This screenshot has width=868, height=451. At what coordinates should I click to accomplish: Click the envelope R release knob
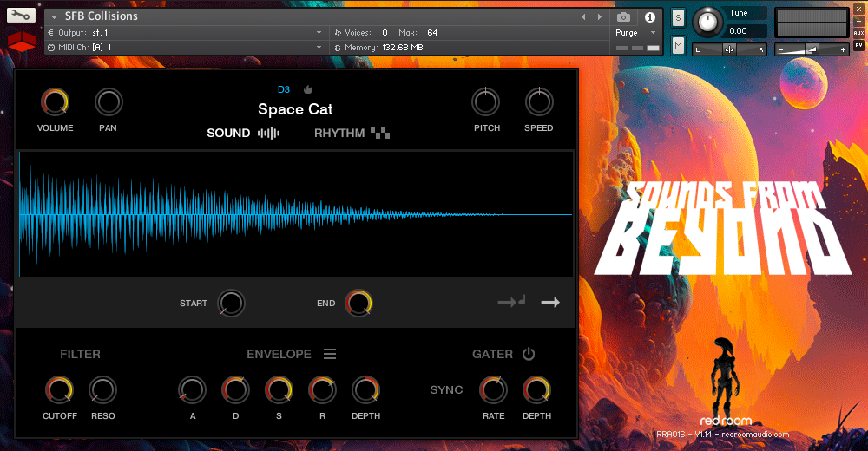pyautogui.click(x=322, y=389)
